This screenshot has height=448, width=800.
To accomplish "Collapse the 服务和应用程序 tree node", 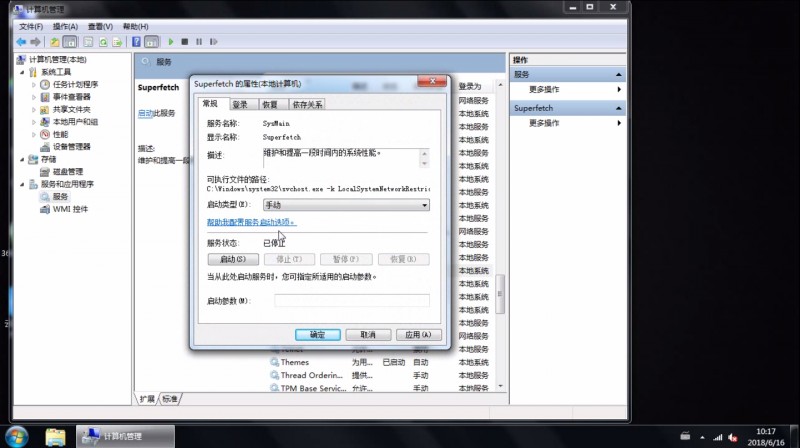I will coord(22,184).
